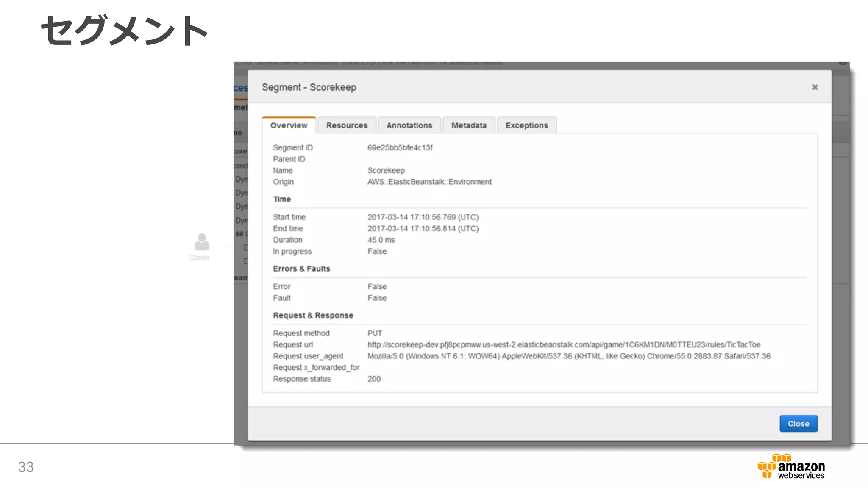The image size is (868, 488).
Task: Click the Mozilla/5.0 user agent string
Action: pyautogui.click(x=569, y=356)
